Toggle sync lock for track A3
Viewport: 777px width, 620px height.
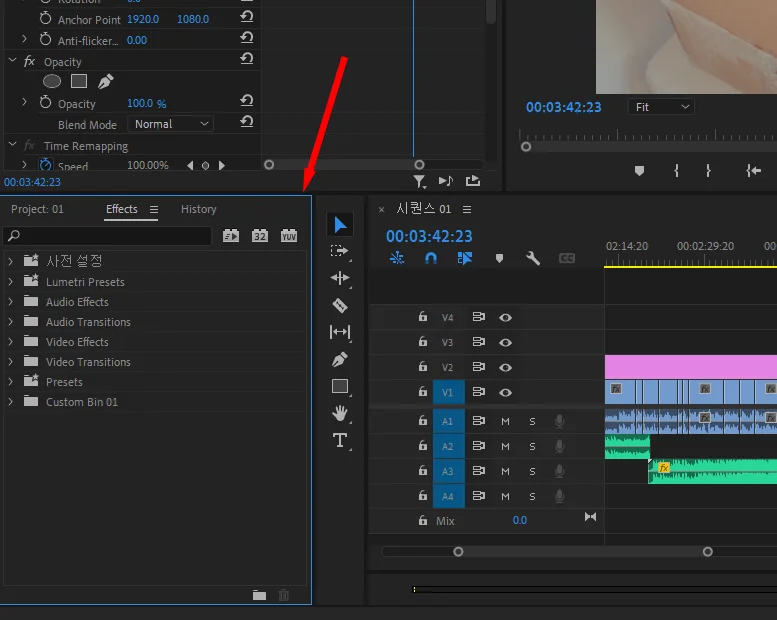pyautogui.click(x=479, y=470)
